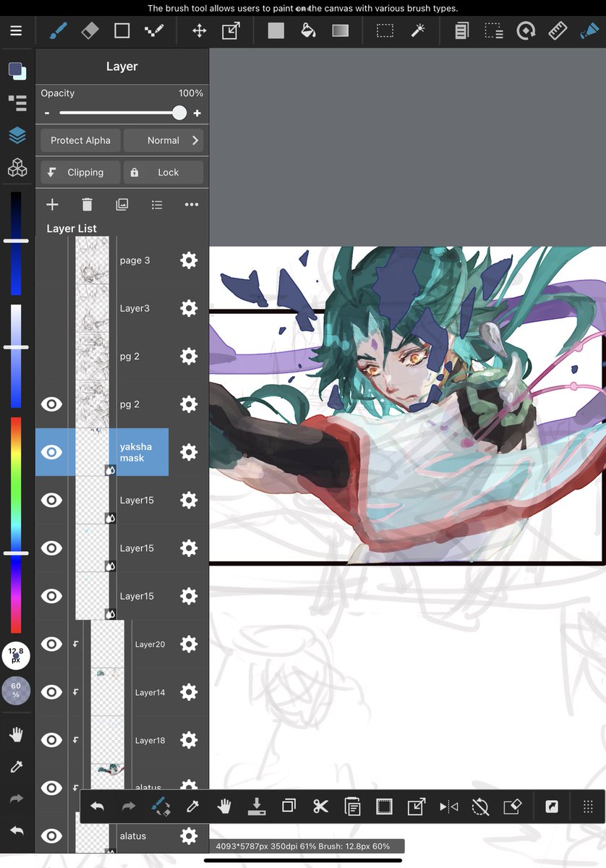Image resolution: width=606 pixels, height=868 pixels.
Task: Select the Bucket fill tool
Action: coord(308,31)
